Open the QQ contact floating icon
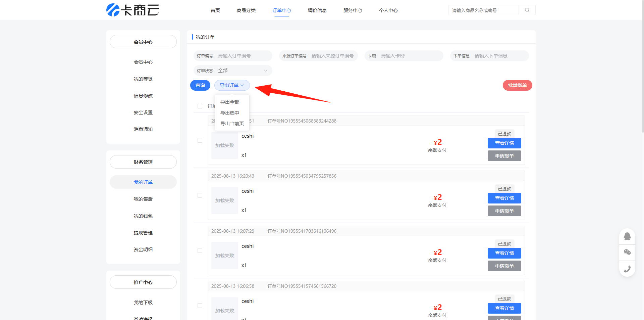 pyautogui.click(x=627, y=236)
